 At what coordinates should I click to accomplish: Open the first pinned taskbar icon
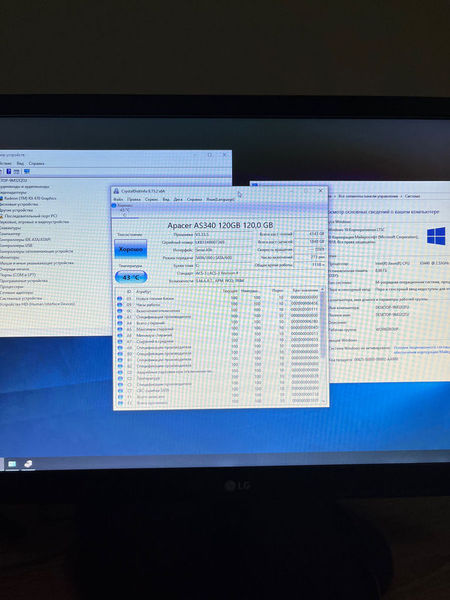[12, 464]
